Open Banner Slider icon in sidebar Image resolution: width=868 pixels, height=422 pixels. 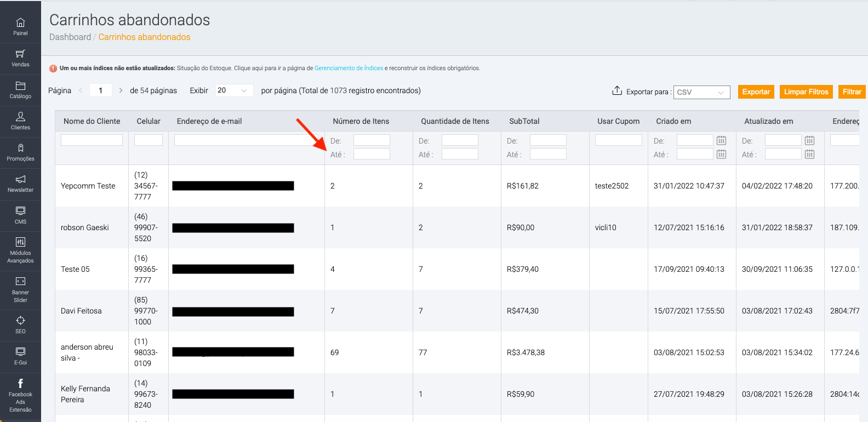pyautogui.click(x=20, y=281)
